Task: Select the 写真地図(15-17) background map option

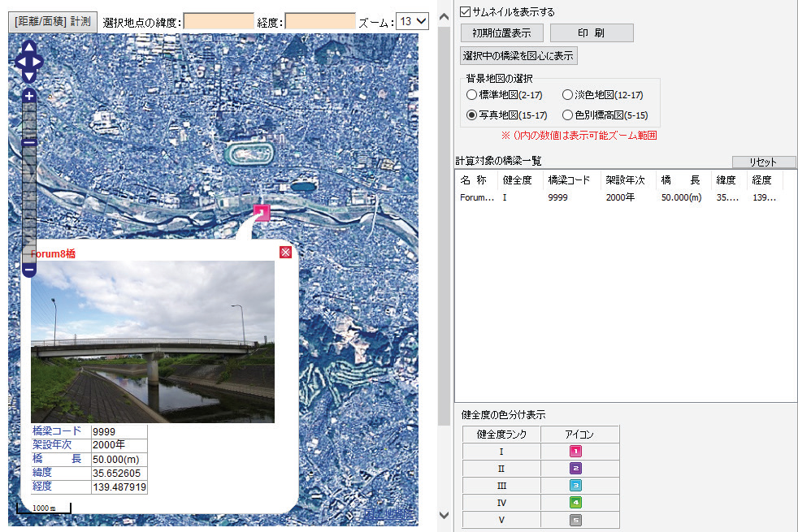Action: point(471,115)
